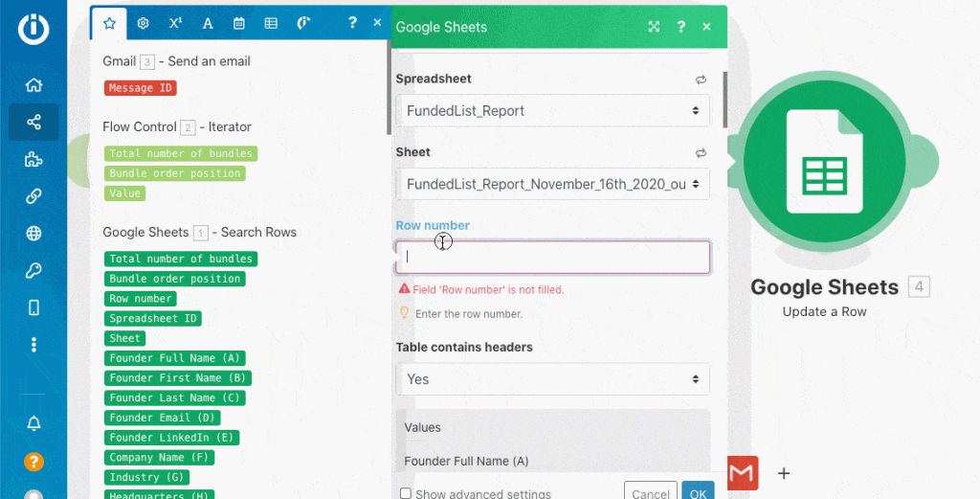
Task: Open Table contains headers Yes dropdown
Action: [552, 379]
